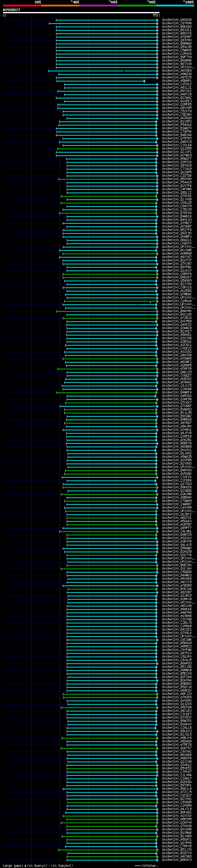Click the cyan ~100% identity legend segment

(175, 6)
